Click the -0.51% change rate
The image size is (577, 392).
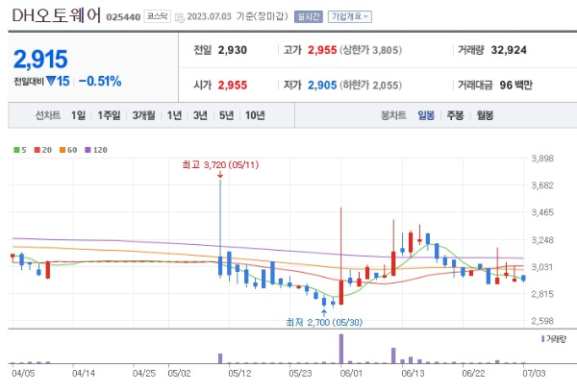(100, 82)
